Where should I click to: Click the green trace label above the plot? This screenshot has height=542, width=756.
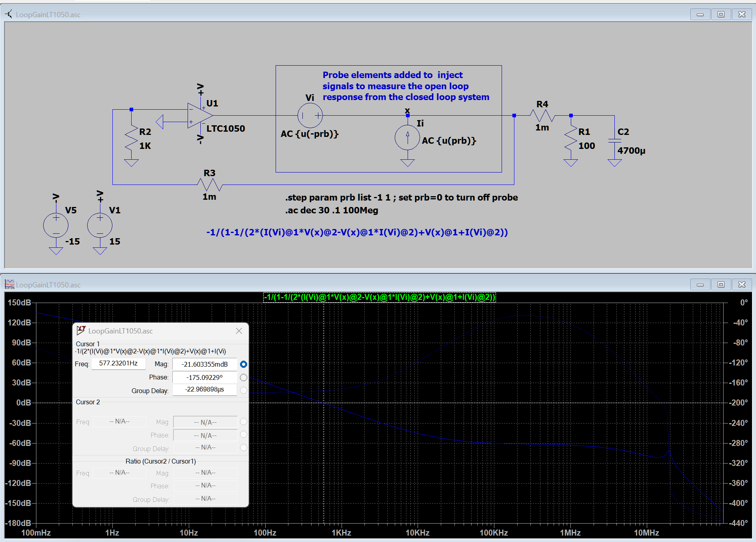coord(379,297)
